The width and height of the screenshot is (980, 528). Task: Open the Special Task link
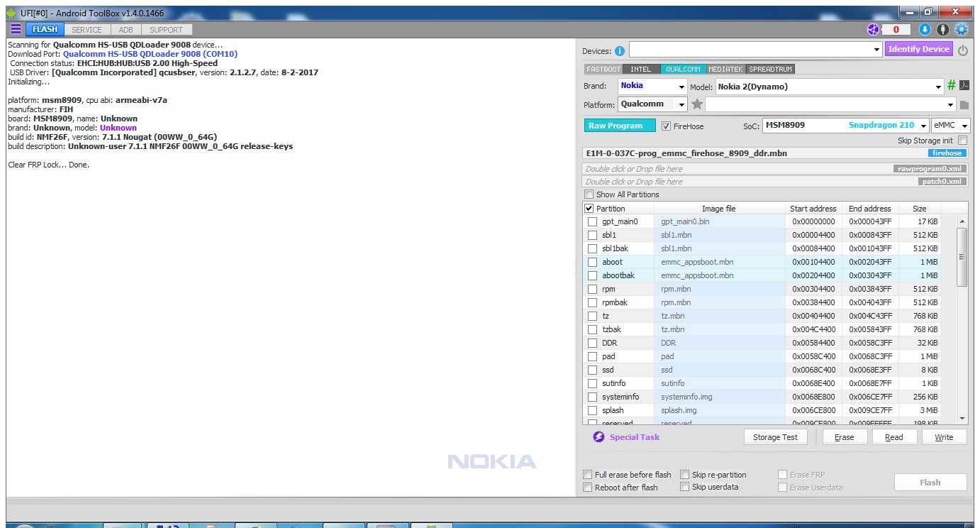click(x=635, y=437)
